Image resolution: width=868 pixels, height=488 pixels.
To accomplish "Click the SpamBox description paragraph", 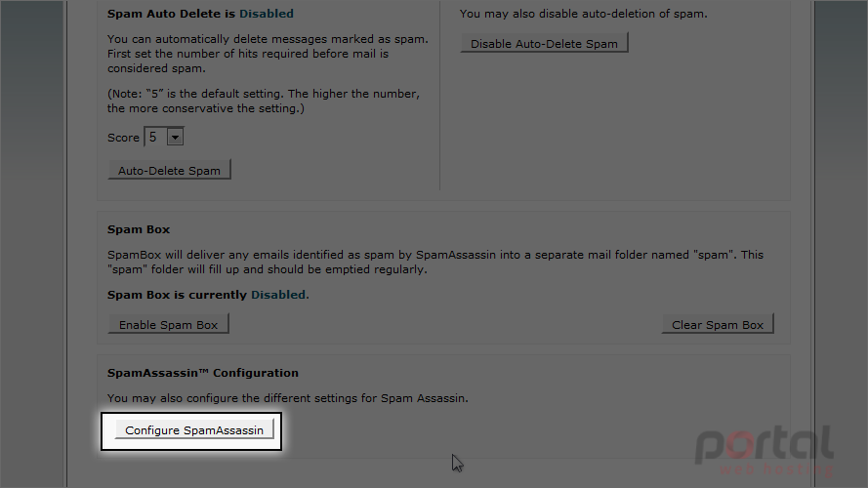I will click(x=435, y=262).
